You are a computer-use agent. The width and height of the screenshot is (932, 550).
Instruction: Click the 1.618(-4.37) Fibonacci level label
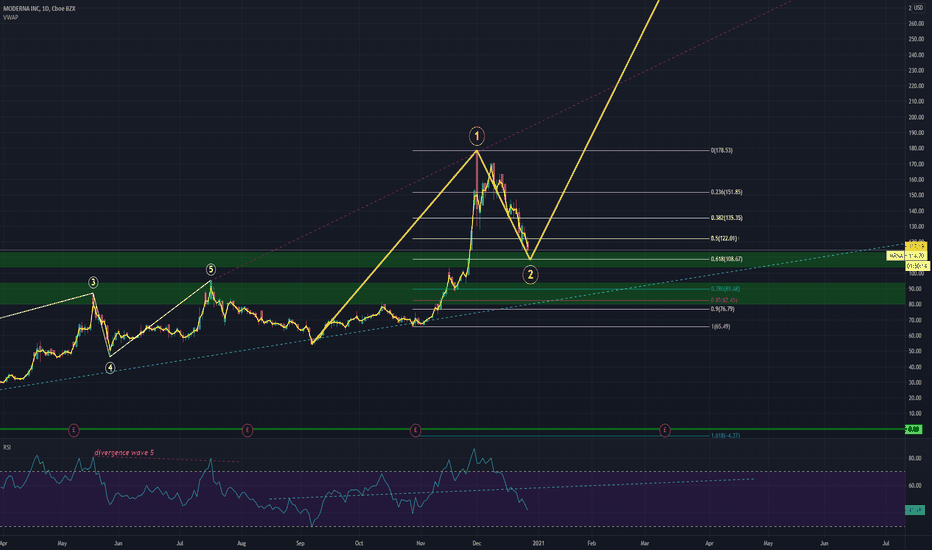(725, 435)
